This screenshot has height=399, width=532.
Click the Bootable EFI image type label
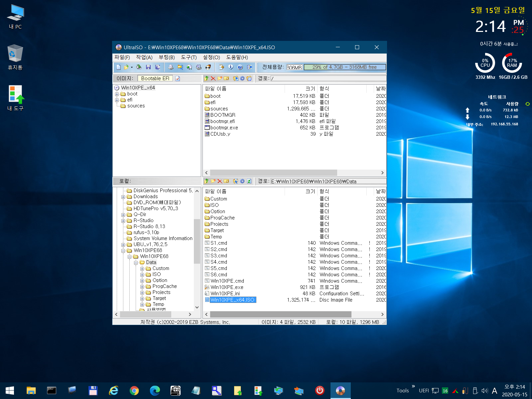[155, 78]
